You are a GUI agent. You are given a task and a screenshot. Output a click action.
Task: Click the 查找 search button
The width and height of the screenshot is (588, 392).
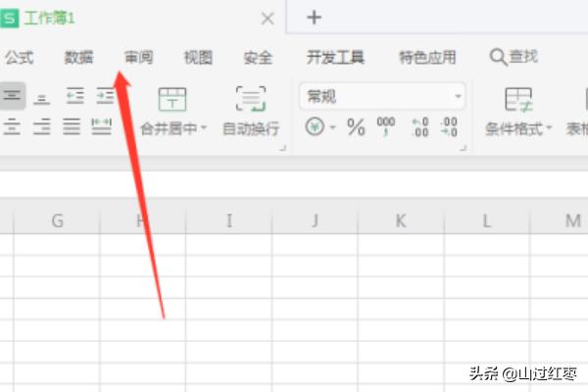point(514,57)
